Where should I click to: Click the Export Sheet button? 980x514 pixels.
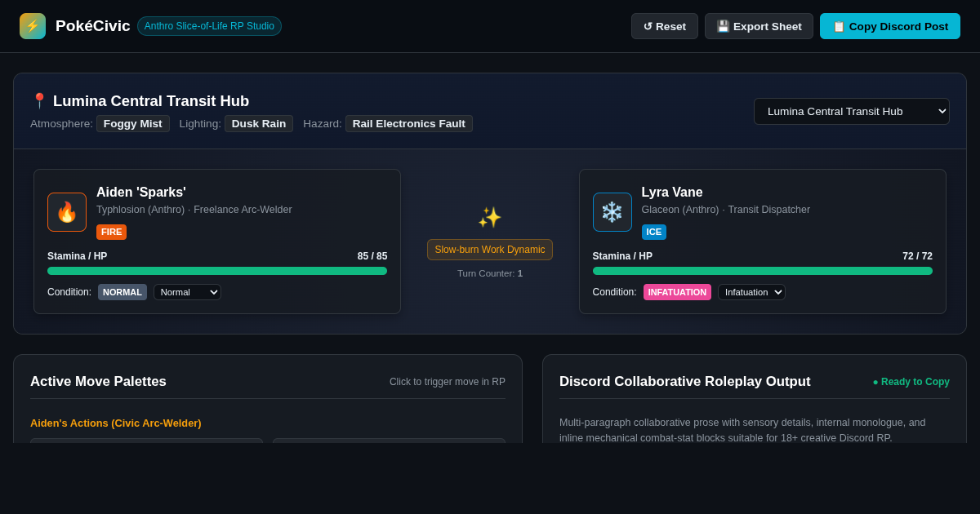point(759,26)
